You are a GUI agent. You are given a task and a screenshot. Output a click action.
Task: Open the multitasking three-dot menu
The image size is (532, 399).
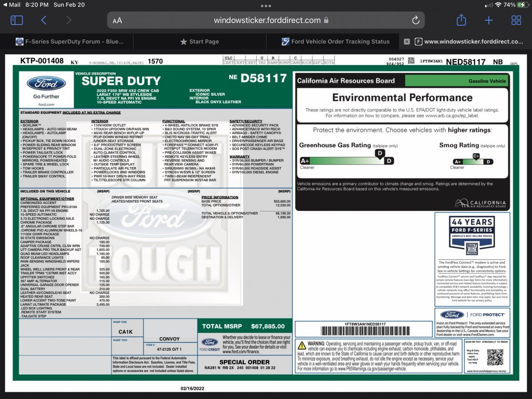tap(266, 6)
